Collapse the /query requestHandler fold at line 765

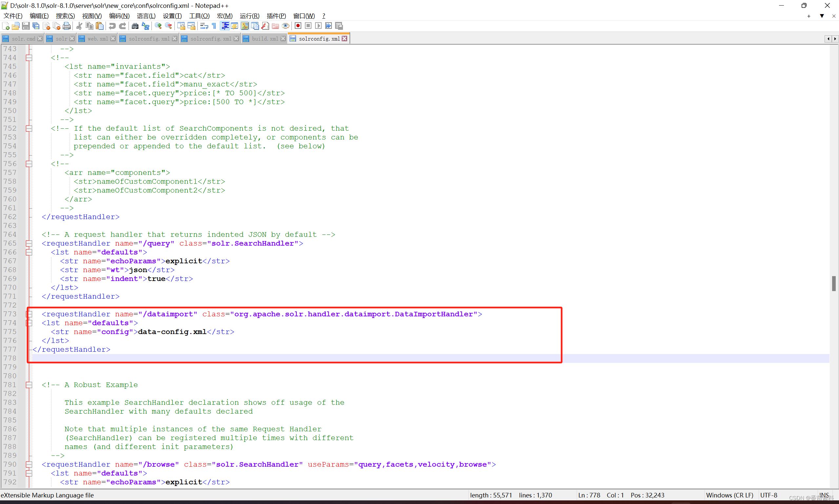tap(29, 244)
